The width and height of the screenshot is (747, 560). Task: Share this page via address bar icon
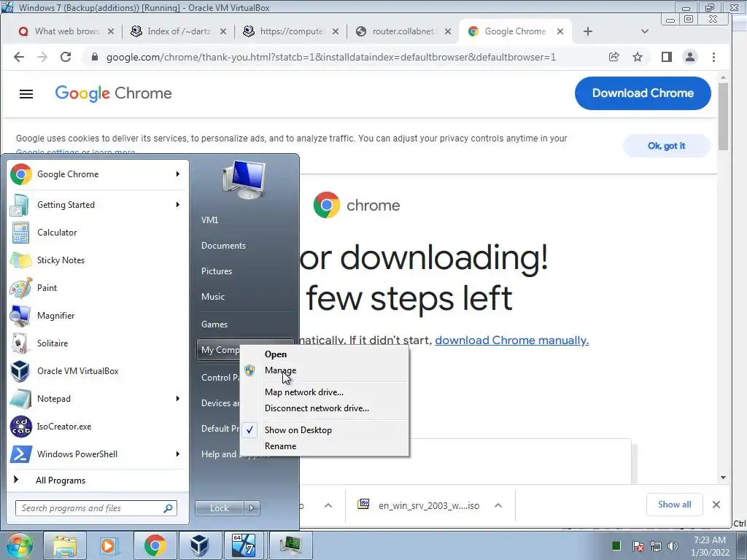(x=614, y=57)
